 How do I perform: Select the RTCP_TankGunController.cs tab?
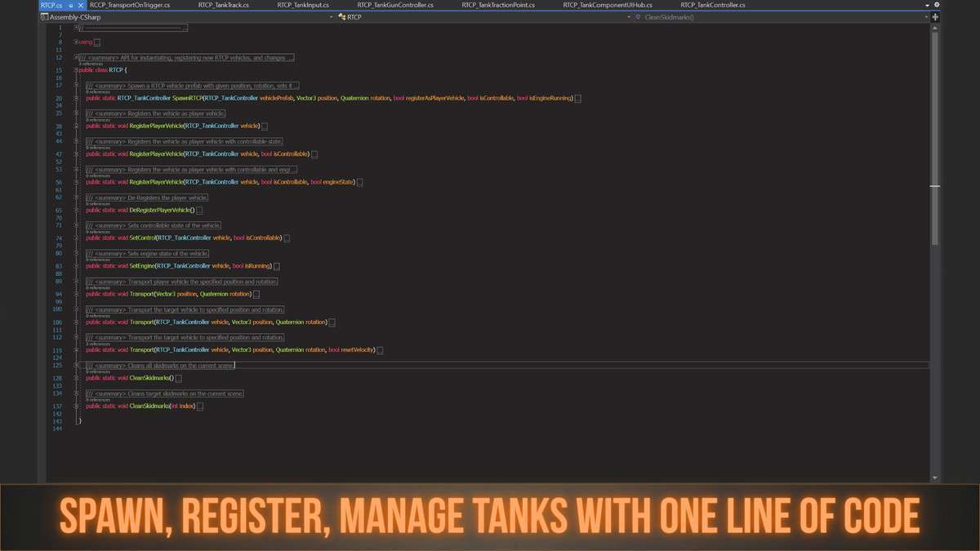pos(397,5)
